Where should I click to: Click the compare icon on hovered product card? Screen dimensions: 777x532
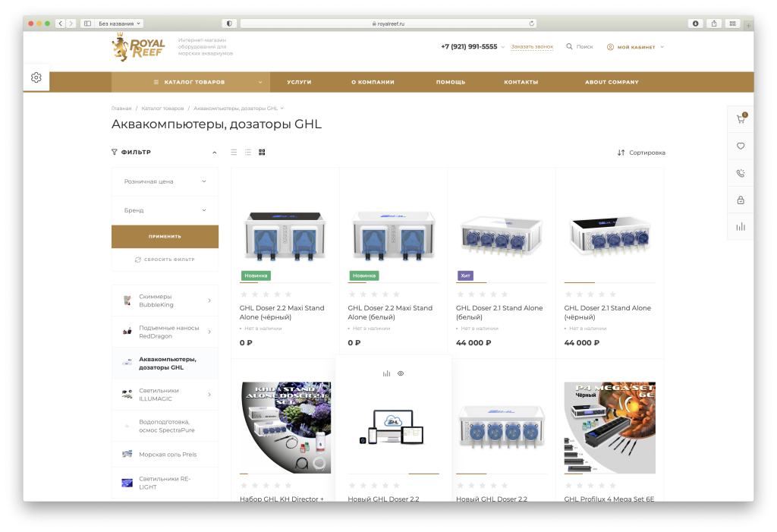point(386,373)
